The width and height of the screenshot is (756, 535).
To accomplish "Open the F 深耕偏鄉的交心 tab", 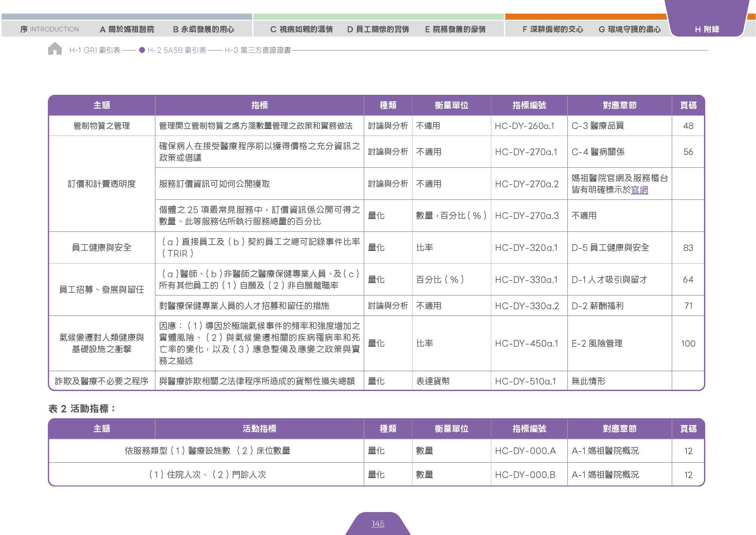I will [x=553, y=29].
